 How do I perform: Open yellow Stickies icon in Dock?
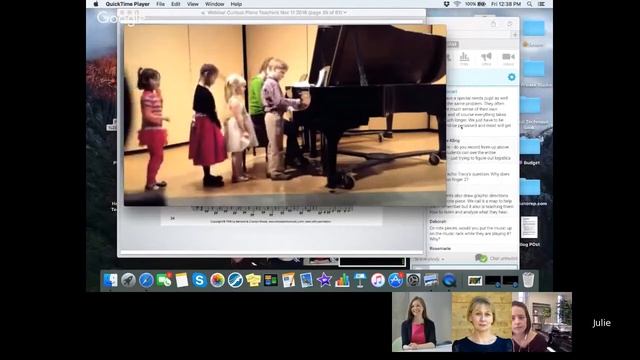point(253,280)
